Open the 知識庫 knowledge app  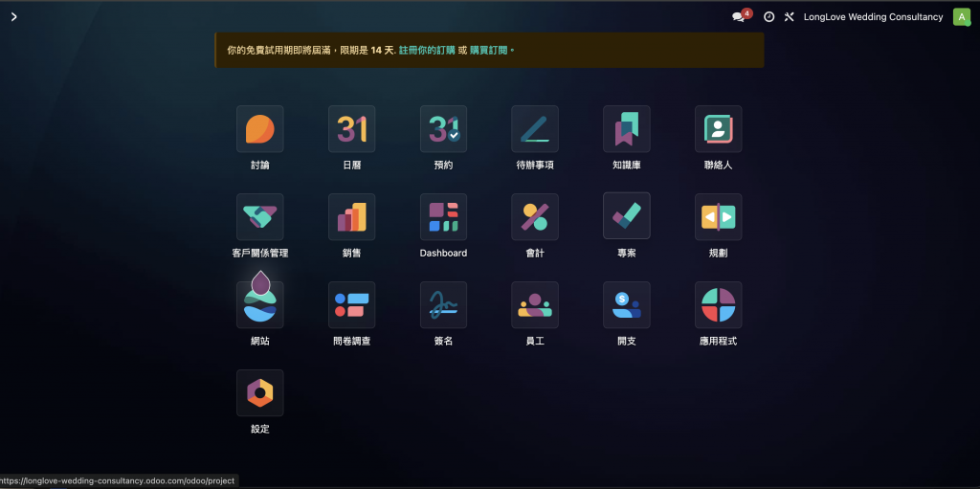pos(627,129)
